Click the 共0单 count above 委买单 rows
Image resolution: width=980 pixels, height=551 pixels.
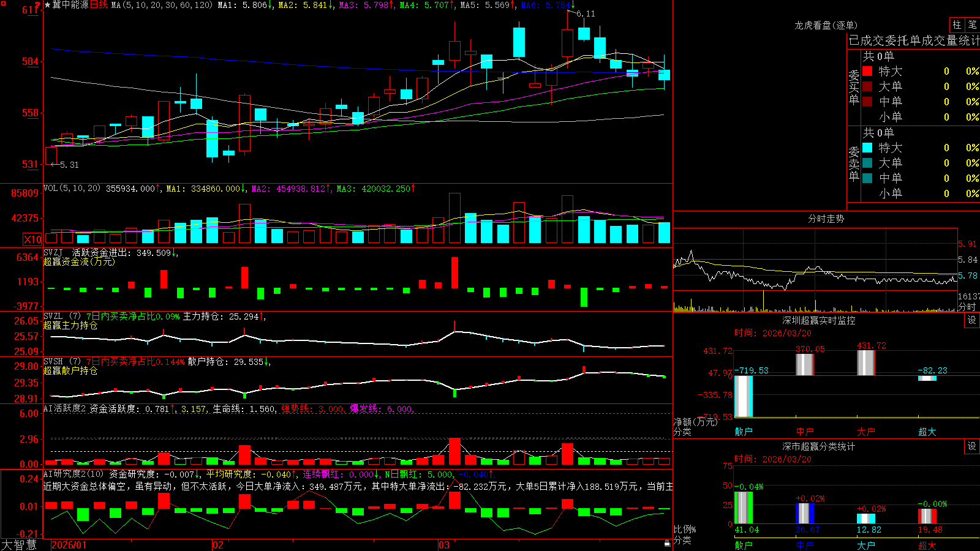pos(878,56)
